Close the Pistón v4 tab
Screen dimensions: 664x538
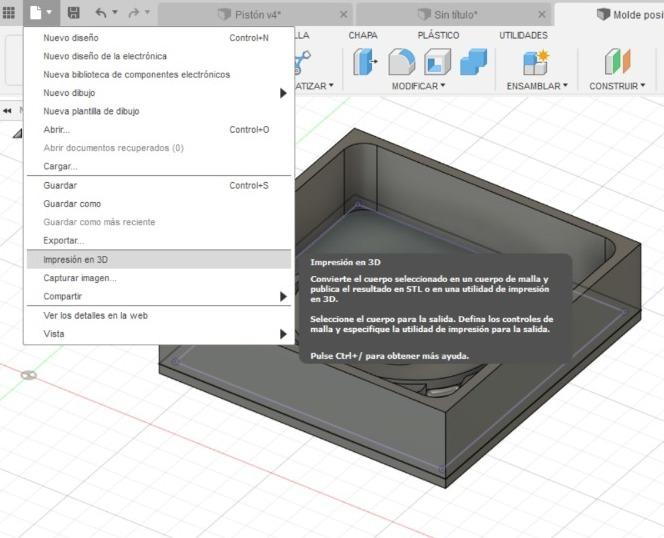coord(344,14)
